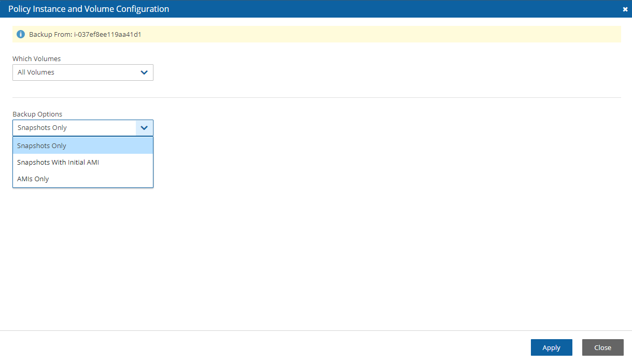Click the Policy Instance and Volume Configuration title

89,9
